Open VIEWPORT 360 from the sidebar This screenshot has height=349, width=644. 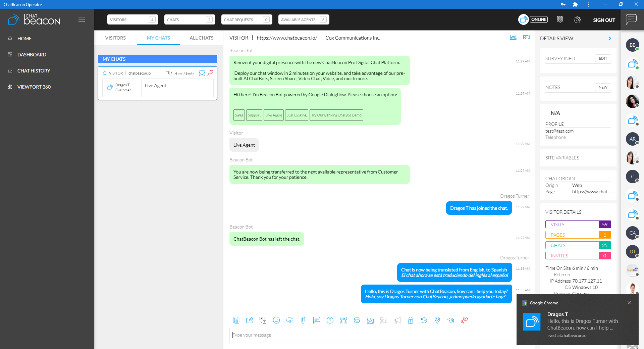34,87
